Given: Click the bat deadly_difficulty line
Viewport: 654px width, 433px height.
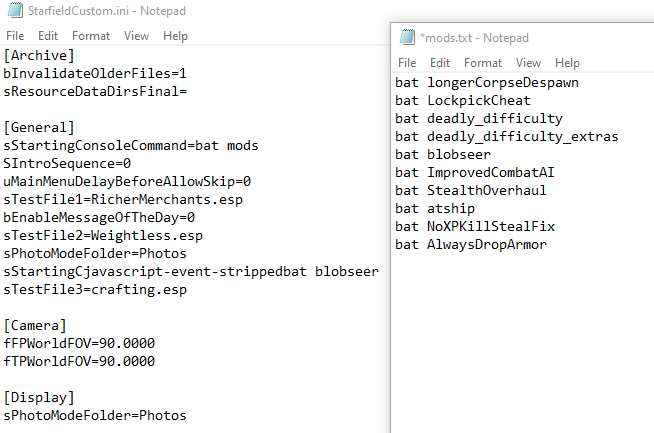Looking at the screenshot, I should pos(479,119).
